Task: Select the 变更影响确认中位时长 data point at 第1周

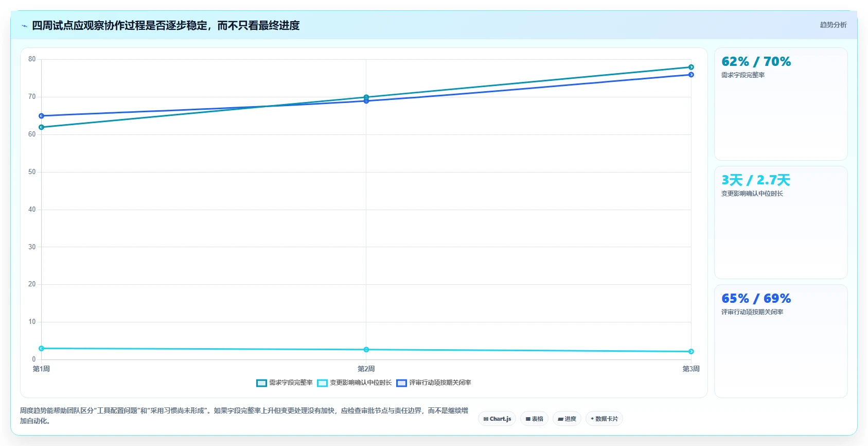Action: (42, 349)
